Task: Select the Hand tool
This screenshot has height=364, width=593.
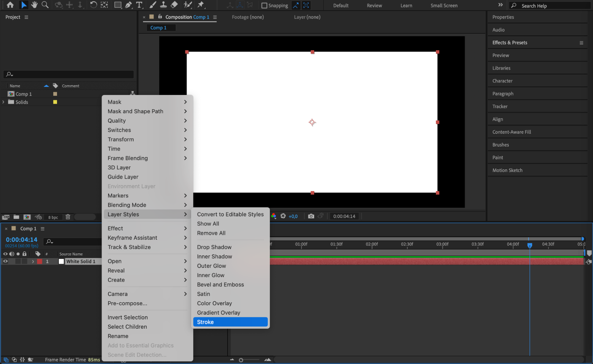Action: point(34,5)
